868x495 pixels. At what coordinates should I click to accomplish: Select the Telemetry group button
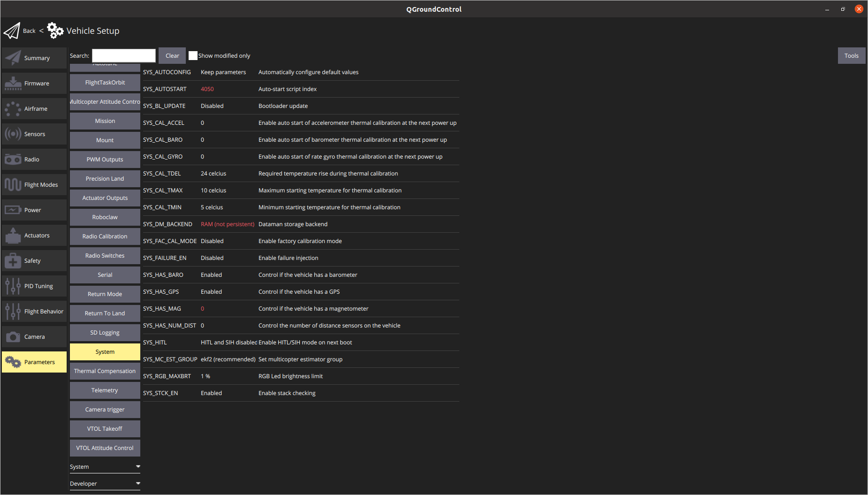click(105, 390)
